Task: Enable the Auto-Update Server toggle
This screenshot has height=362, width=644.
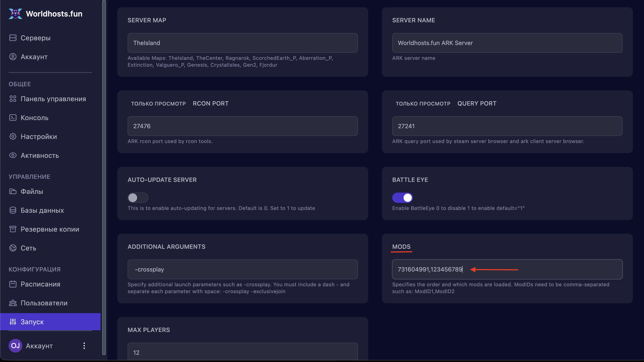Action: coord(138,198)
